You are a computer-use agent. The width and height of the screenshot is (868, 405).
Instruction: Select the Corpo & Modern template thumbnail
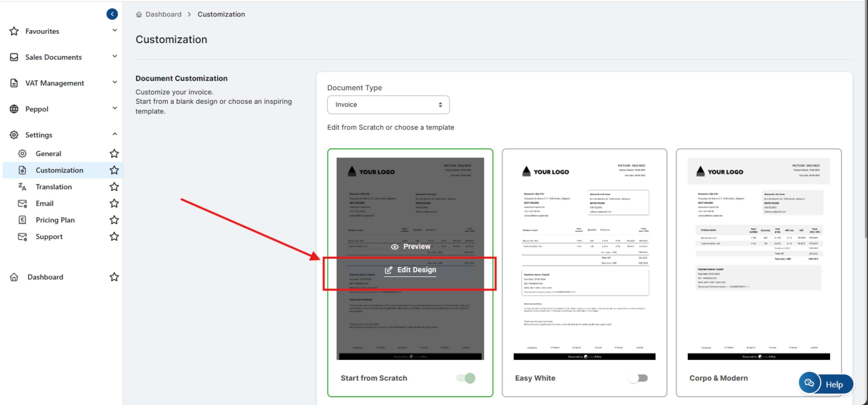[x=758, y=258]
